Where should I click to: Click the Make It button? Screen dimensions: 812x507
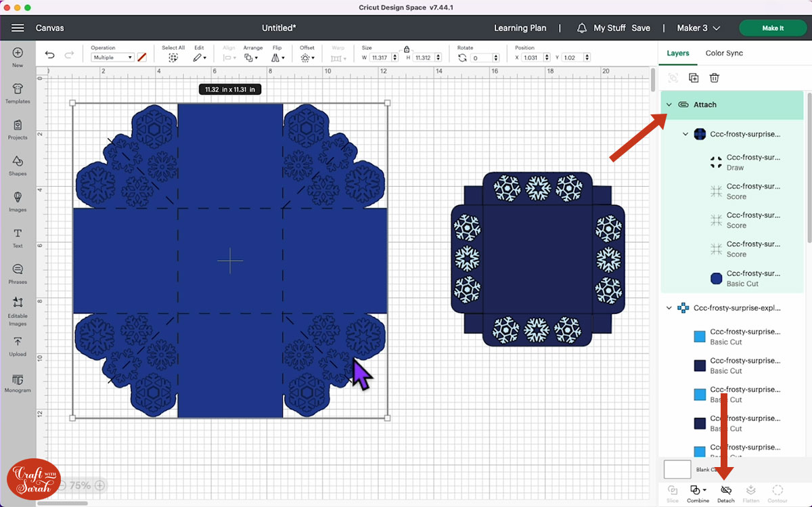773,28
